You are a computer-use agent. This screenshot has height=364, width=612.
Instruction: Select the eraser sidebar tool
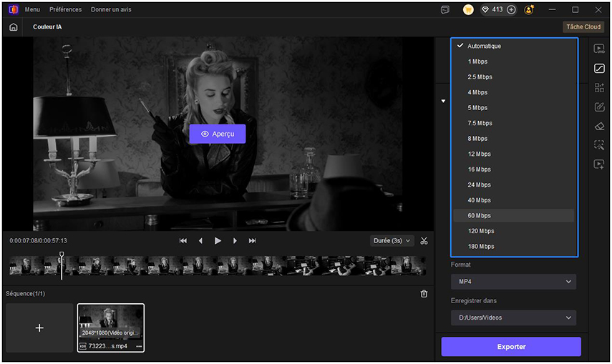[599, 126]
